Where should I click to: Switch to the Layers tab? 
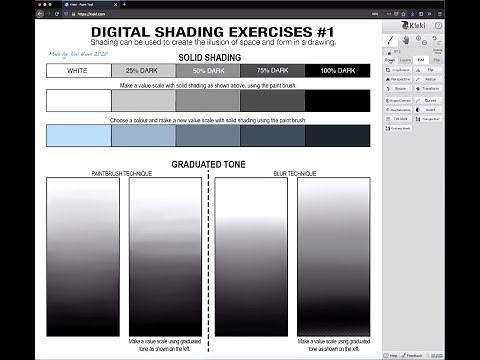405,60
